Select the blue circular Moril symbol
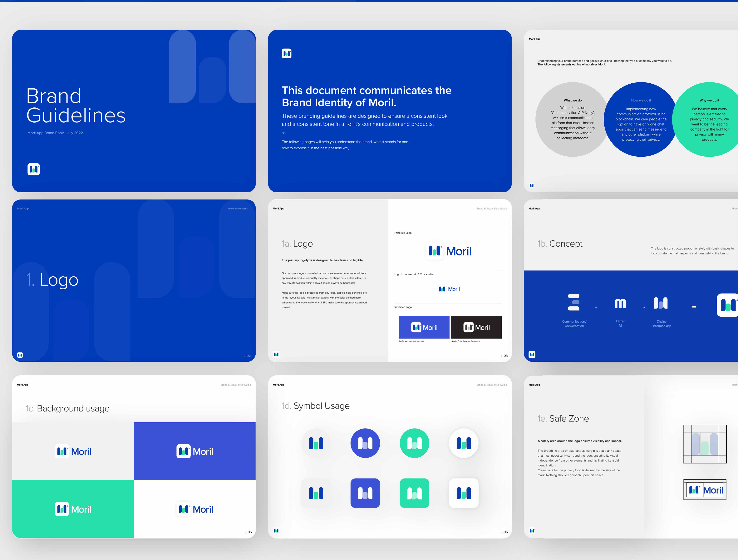The height and width of the screenshot is (560, 738). pyautogui.click(x=365, y=443)
